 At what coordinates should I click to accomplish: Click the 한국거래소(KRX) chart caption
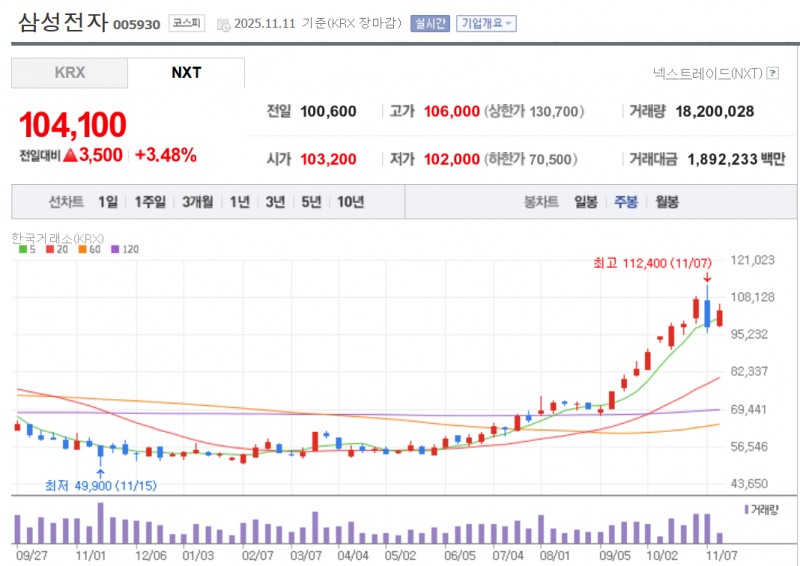coord(58,238)
